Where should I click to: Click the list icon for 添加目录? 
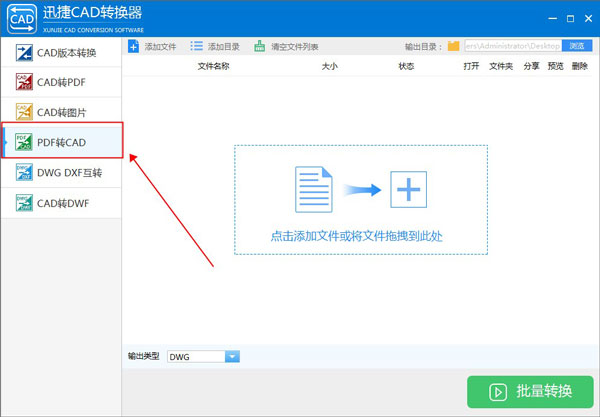tap(197, 46)
